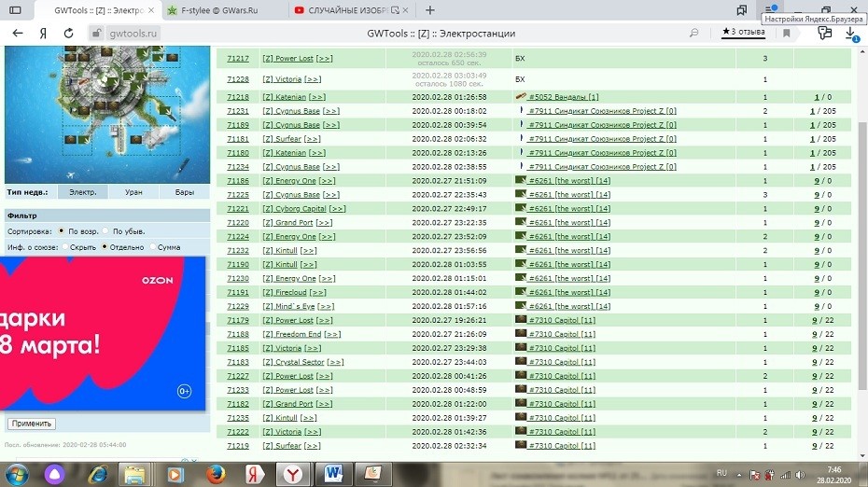Expand [>>] next to [Z] Katenian in row 71218
The image size is (868, 487).
coord(317,97)
